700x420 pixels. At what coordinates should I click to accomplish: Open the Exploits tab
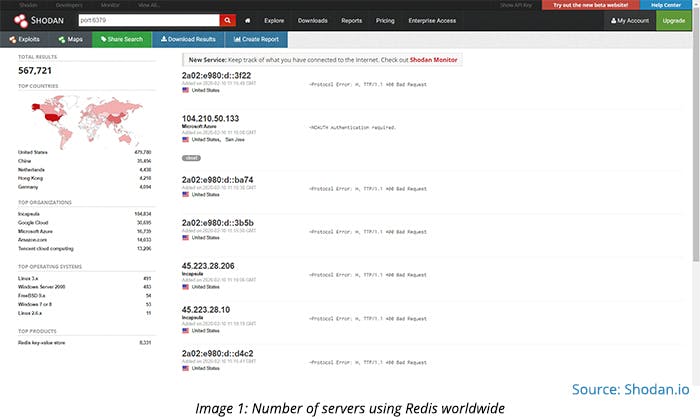(x=25, y=39)
